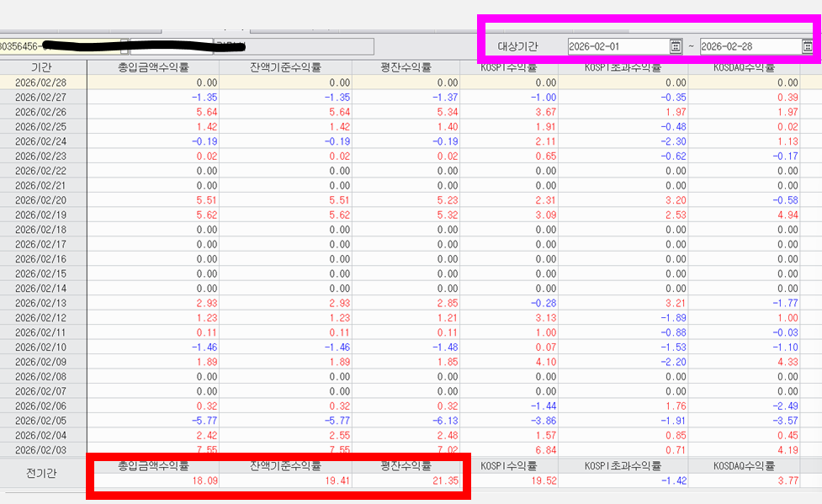Click the KOSPI초과수익률 column header at top
Image resolution: width=822 pixels, height=504 pixels.
click(x=623, y=67)
